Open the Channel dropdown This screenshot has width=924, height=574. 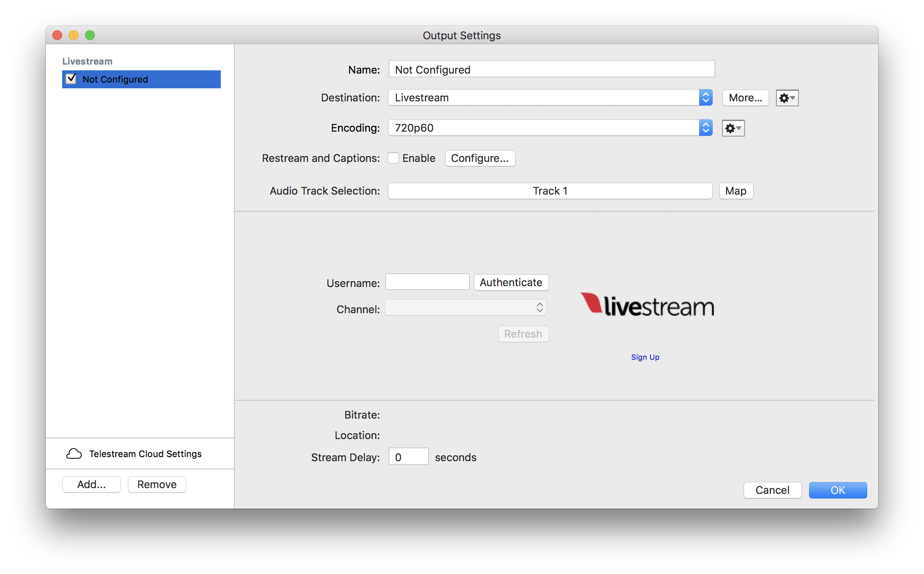466,308
